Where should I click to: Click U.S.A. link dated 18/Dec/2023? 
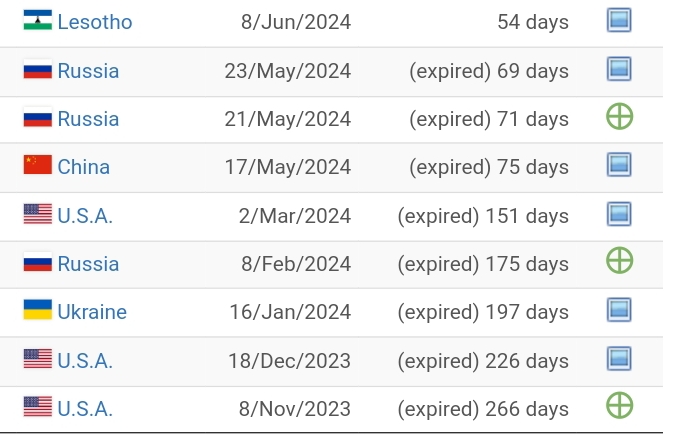85,360
